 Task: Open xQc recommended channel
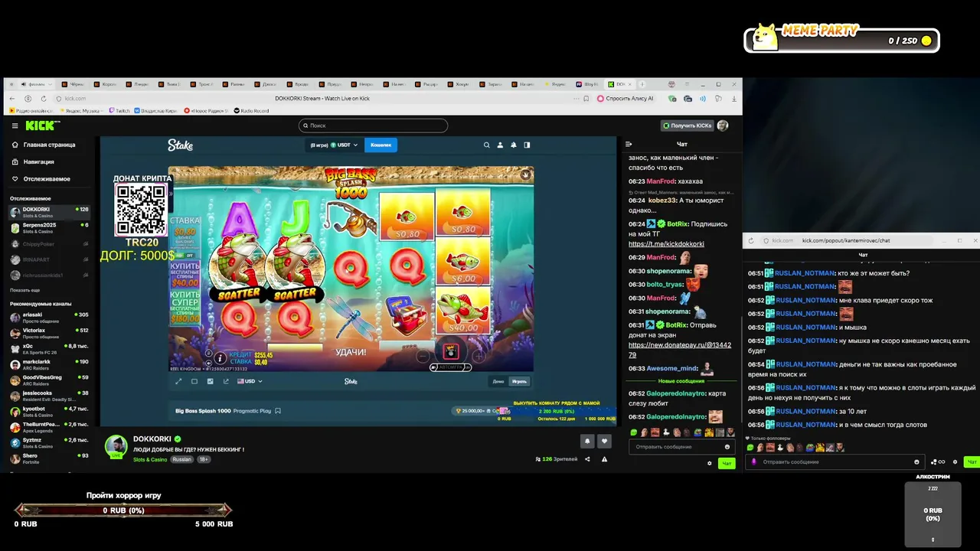[x=49, y=347]
